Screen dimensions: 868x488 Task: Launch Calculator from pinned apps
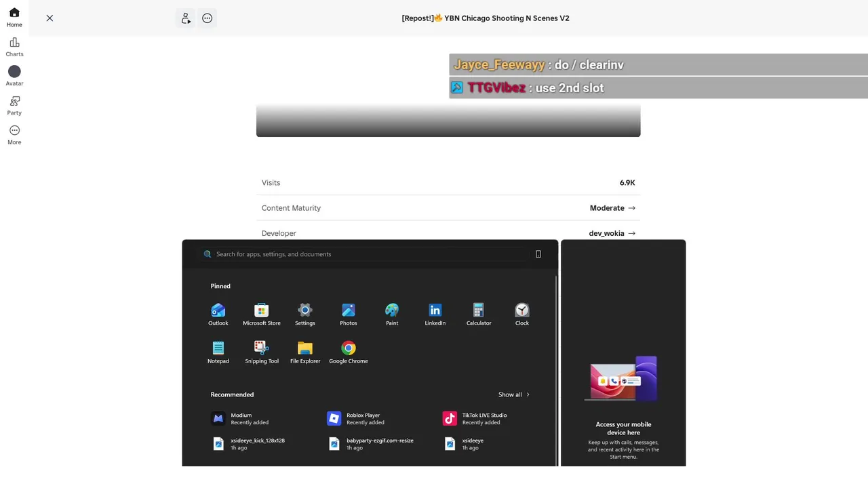click(479, 314)
